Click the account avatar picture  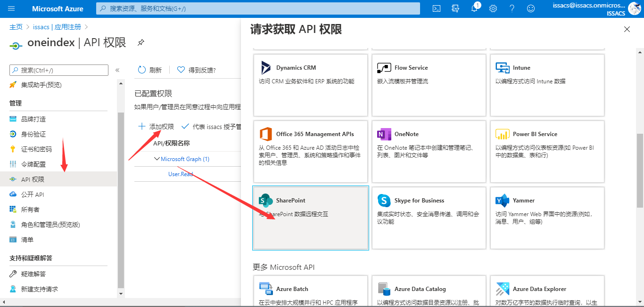coord(635,8)
